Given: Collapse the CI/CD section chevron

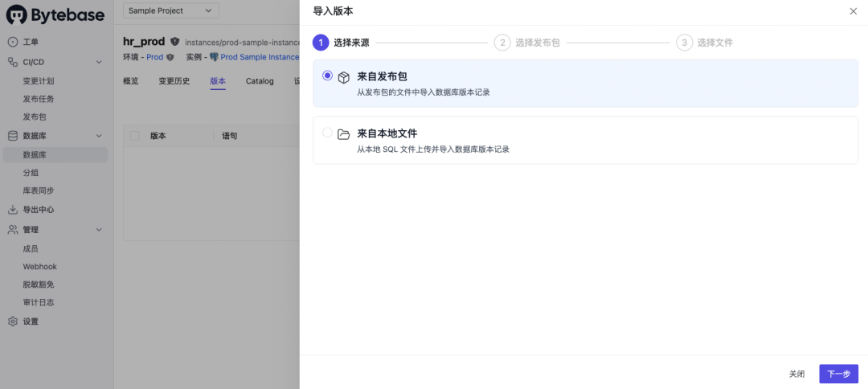Looking at the screenshot, I should (99, 62).
